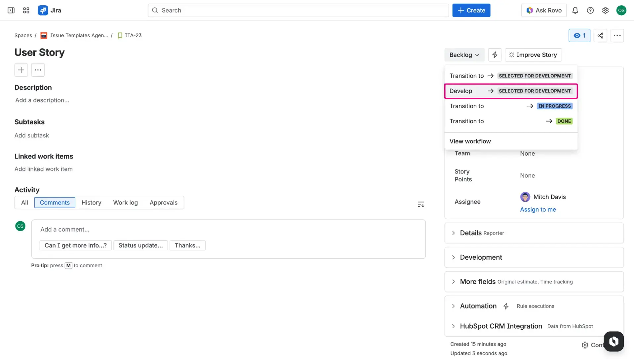Expand the HubSpot CRM Integration section
Viewport: 634px width, 364px height.
click(x=501, y=326)
